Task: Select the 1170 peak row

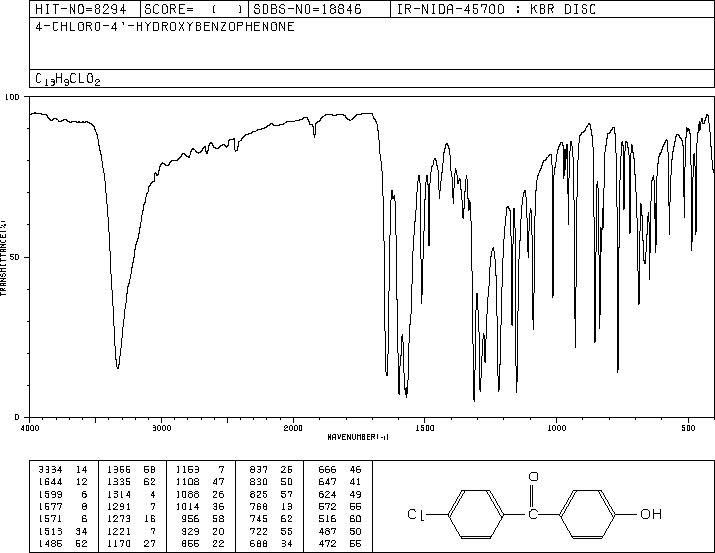Action: pos(131,543)
